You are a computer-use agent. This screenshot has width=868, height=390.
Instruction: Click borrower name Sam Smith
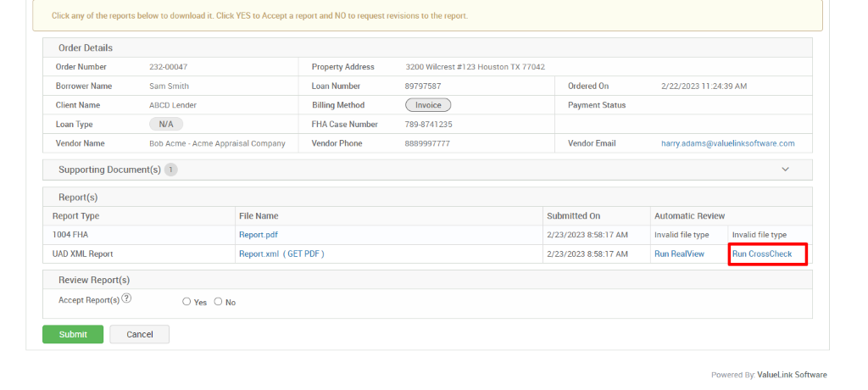[169, 86]
